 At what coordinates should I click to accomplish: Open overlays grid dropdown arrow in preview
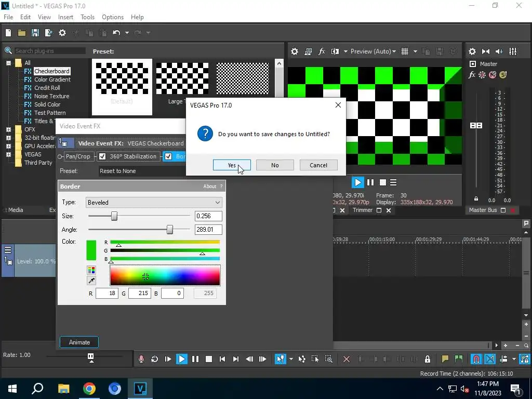[x=415, y=51]
